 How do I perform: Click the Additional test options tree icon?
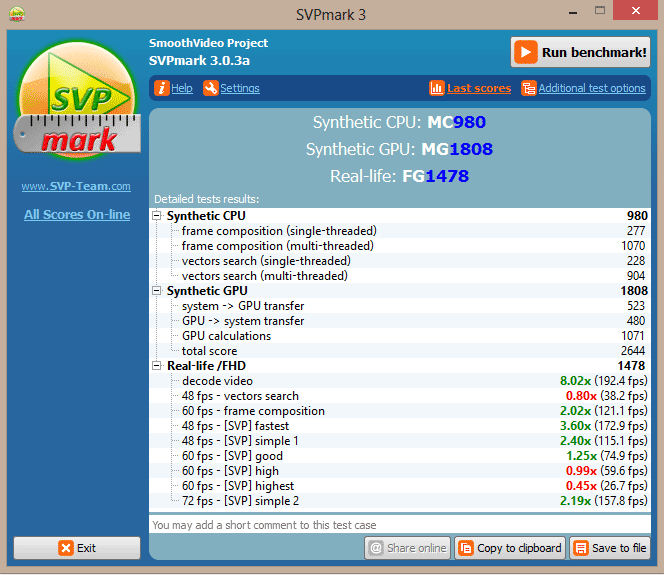(x=528, y=88)
